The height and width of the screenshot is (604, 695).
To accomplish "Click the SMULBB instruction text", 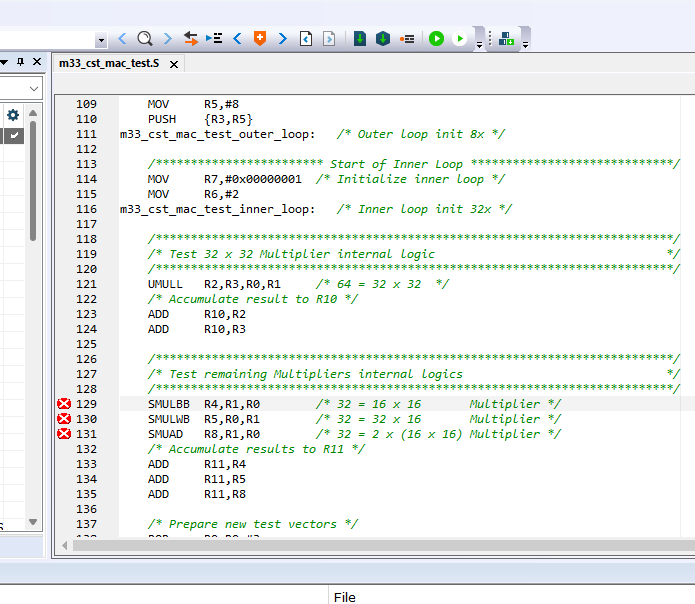I will coord(168,404).
